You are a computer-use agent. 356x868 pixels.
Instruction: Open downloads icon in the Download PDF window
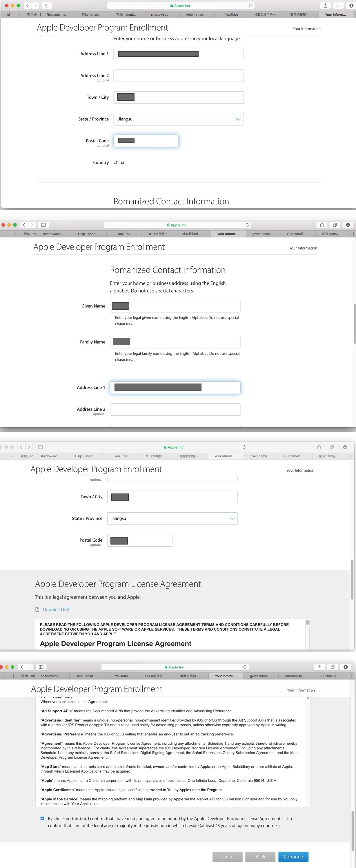pyautogui.click(x=345, y=447)
